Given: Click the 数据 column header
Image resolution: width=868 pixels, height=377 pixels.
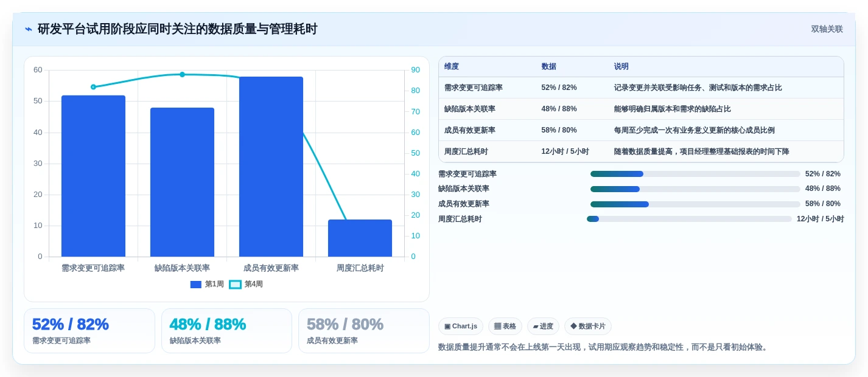Looking at the screenshot, I should click(548, 66).
